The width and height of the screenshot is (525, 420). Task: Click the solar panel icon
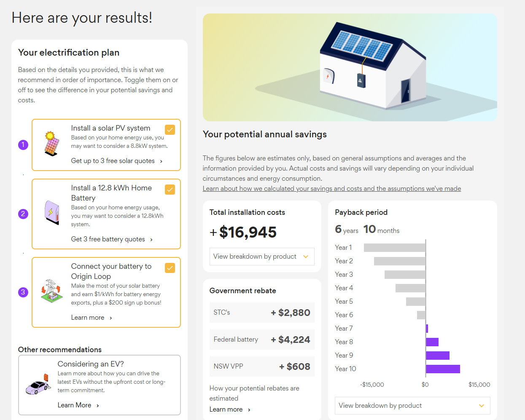51,144
